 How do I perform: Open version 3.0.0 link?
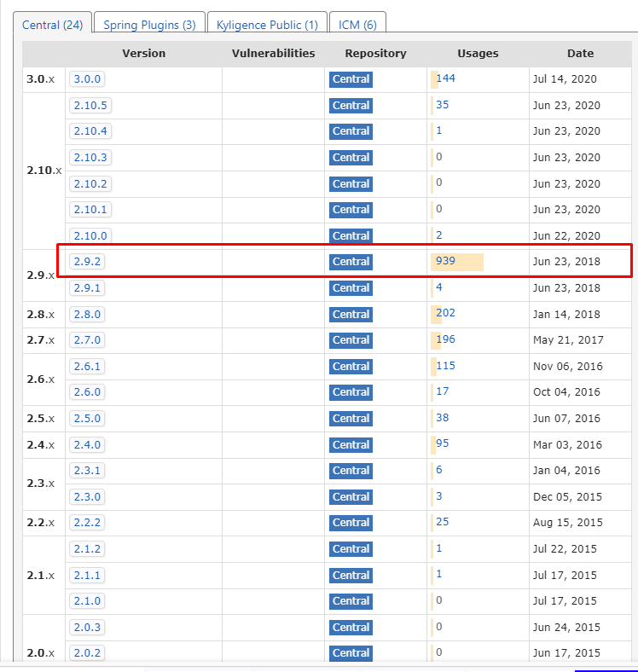click(87, 78)
